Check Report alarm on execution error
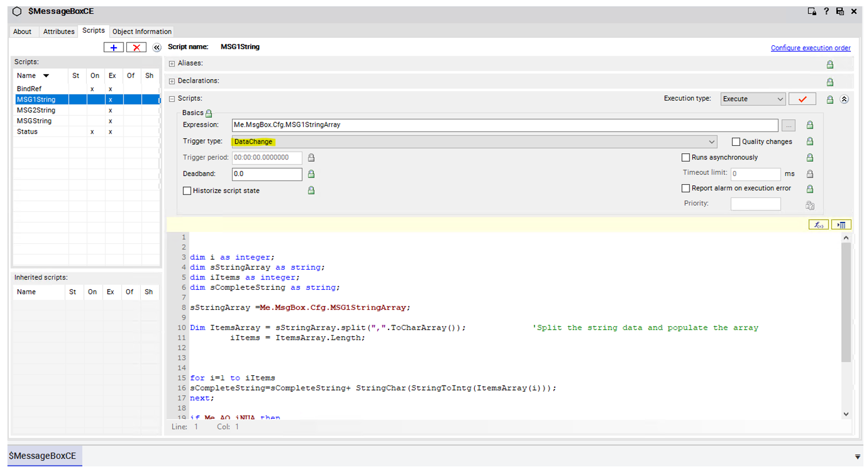 [x=685, y=188]
